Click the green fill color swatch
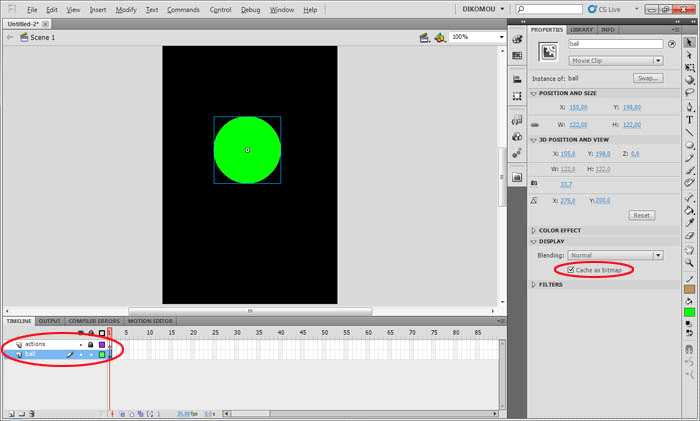Viewport: 700px width, 421px height. click(689, 312)
